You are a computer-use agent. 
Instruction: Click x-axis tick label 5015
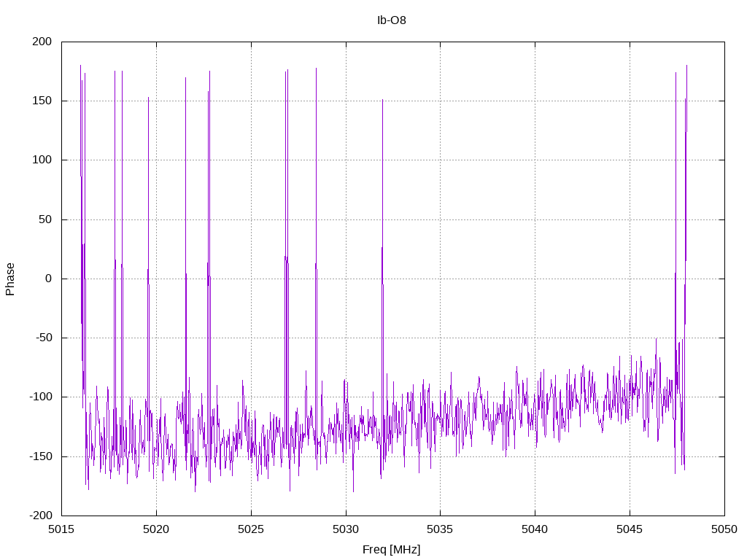tap(61, 529)
